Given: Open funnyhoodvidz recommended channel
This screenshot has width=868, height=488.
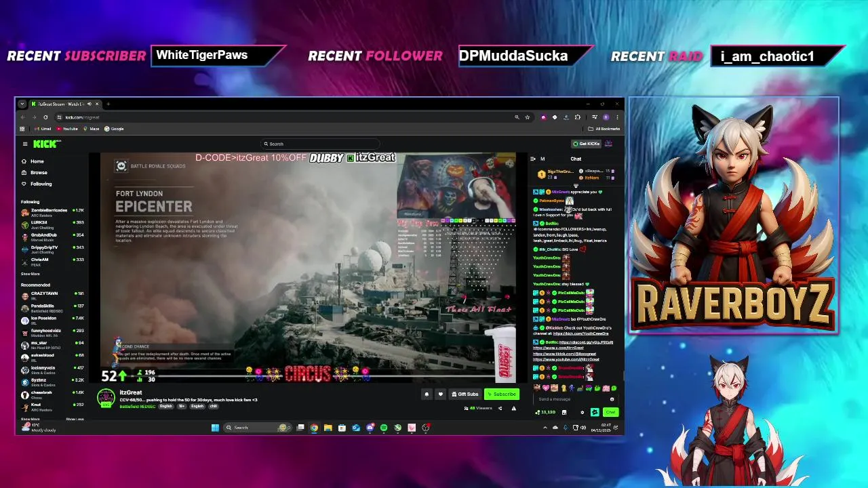Looking at the screenshot, I should point(53,332).
